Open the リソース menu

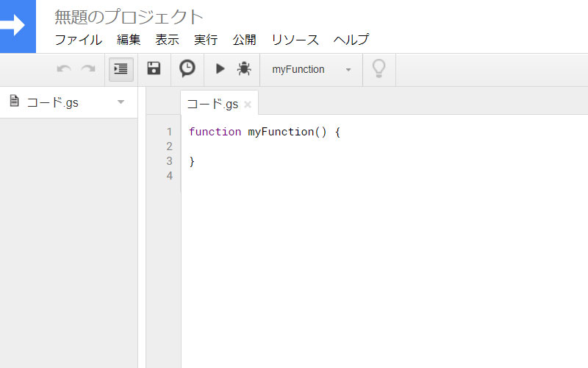295,40
